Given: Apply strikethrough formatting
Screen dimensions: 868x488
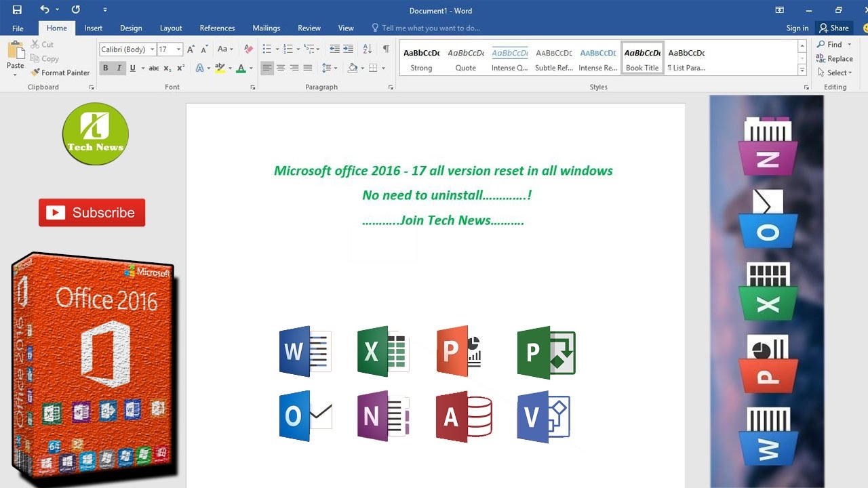Looking at the screenshot, I should tap(154, 68).
